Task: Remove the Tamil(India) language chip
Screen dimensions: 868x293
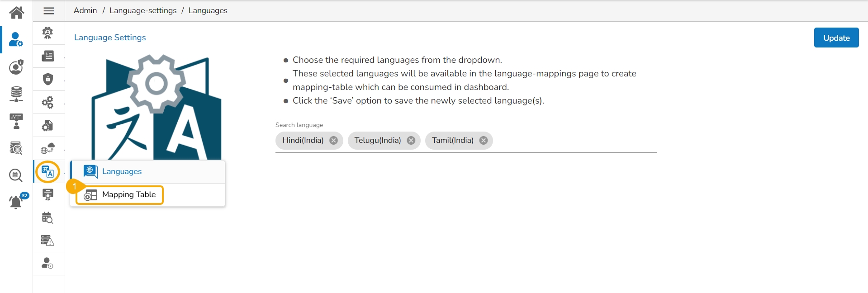Action: 484,140
